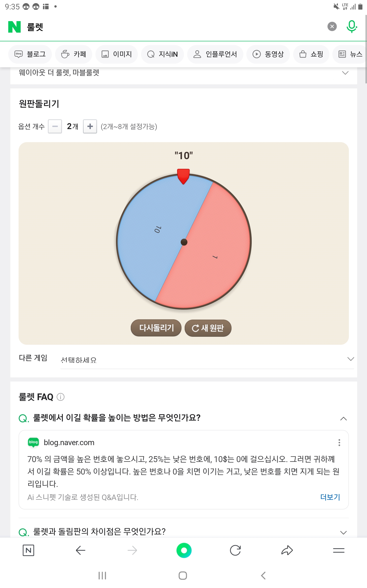Open the 더보기 link in FAQ answer
Screen dimensions: 367x588
[330, 497]
